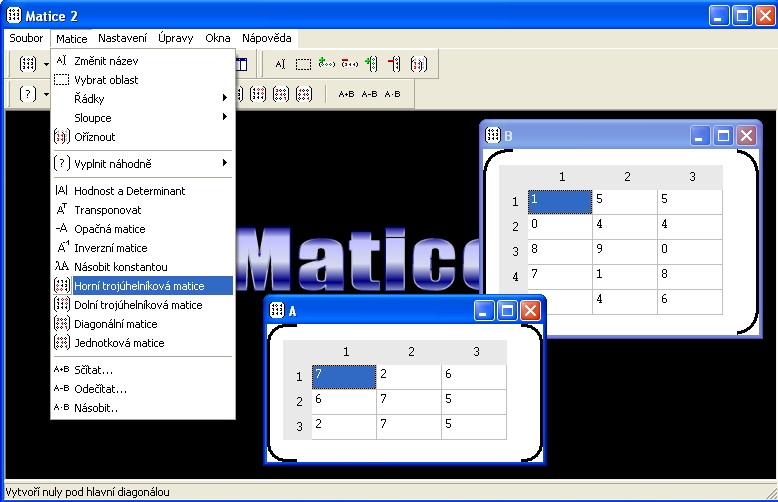Click the lower triangular matrix toolbar icon

coord(258,94)
